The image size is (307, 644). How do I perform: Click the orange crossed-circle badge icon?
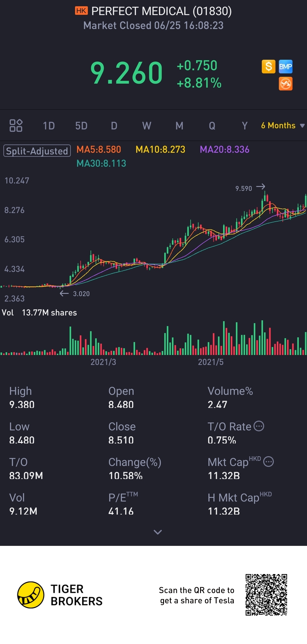click(285, 84)
